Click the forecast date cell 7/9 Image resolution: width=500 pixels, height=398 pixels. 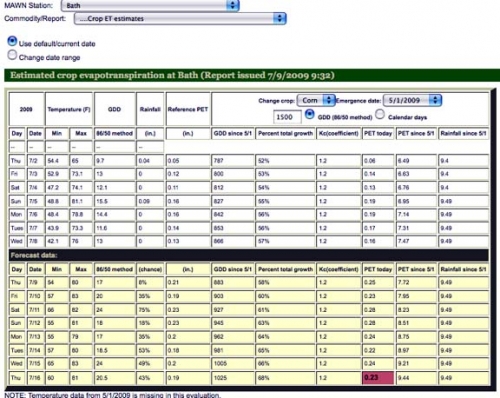35,283
